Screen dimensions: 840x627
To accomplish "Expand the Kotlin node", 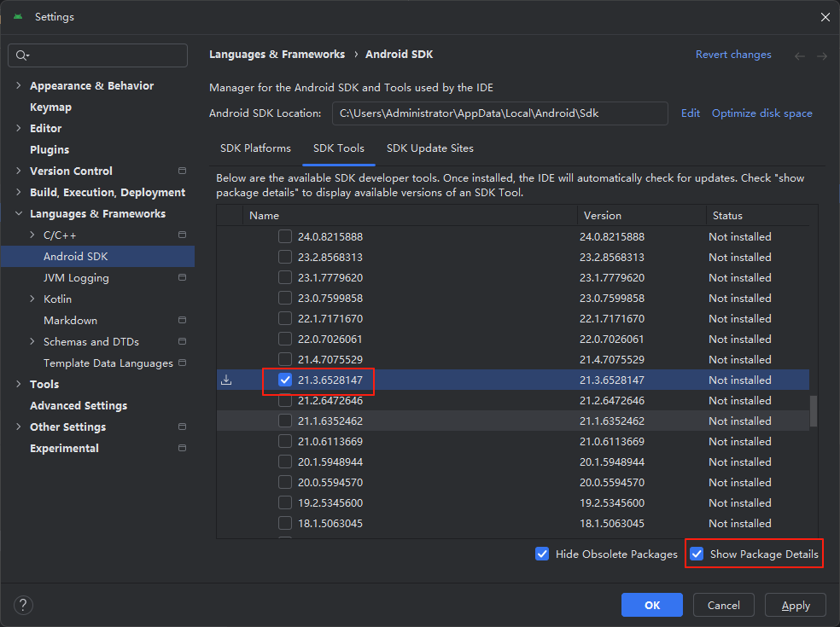I will [x=32, y=299].
